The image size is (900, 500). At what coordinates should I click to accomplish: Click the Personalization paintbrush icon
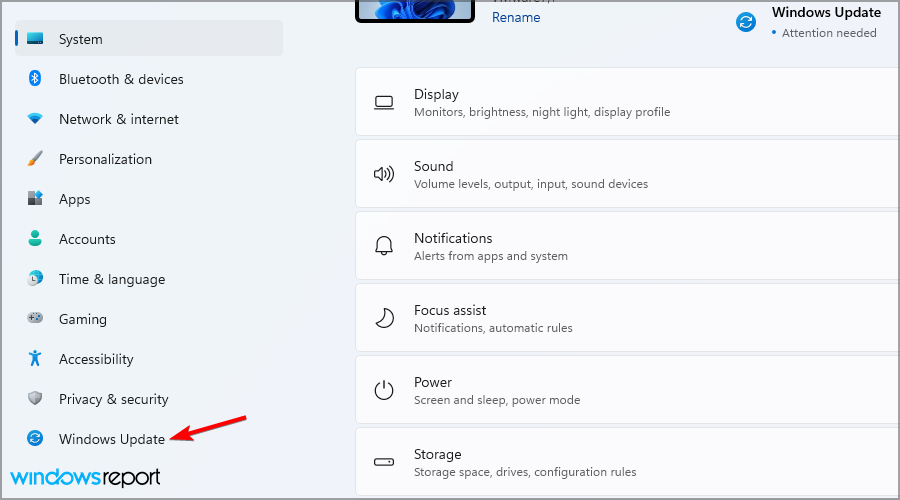[35, 158]
